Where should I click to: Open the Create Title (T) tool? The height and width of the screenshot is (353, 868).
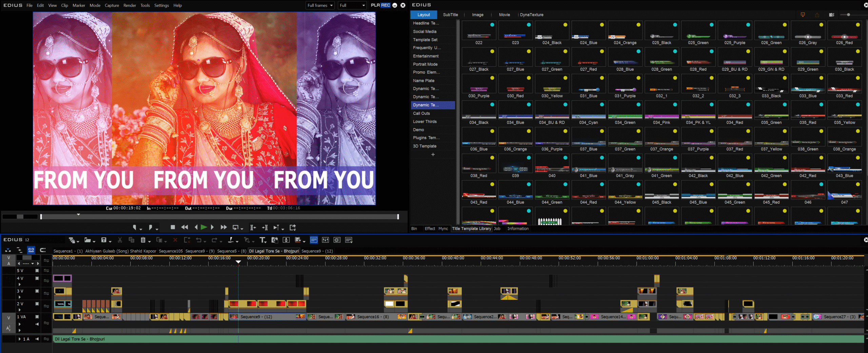point(262,240)
